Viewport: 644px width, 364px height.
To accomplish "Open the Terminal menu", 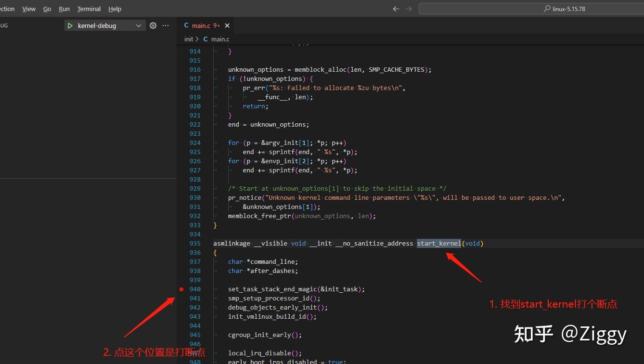I will (x=89, y=9).
